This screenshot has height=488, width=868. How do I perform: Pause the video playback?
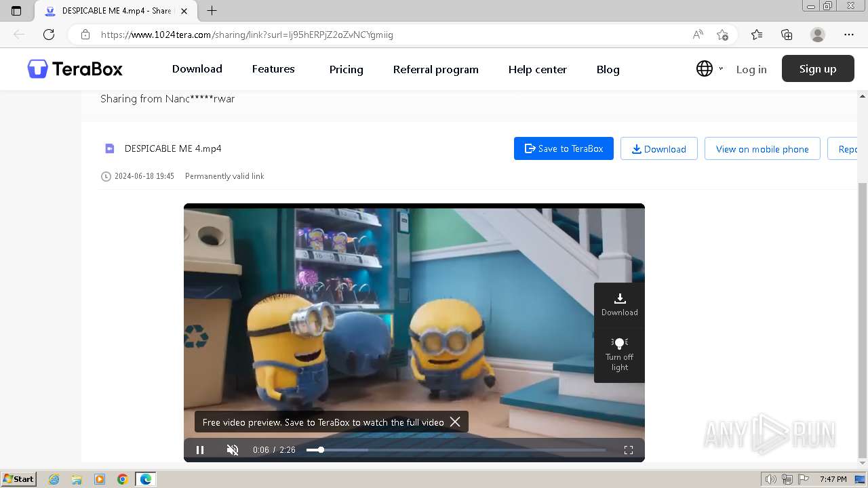tap(200, 449)
